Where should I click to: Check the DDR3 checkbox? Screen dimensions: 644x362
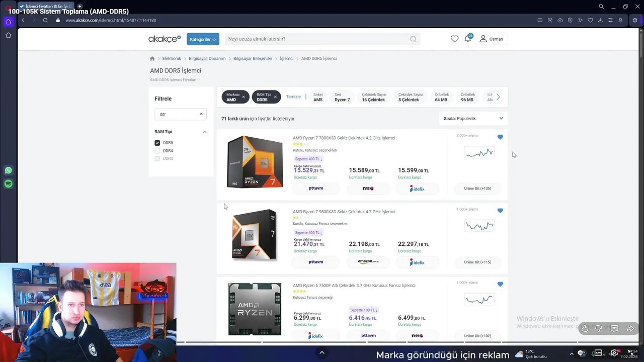[157, 158]
